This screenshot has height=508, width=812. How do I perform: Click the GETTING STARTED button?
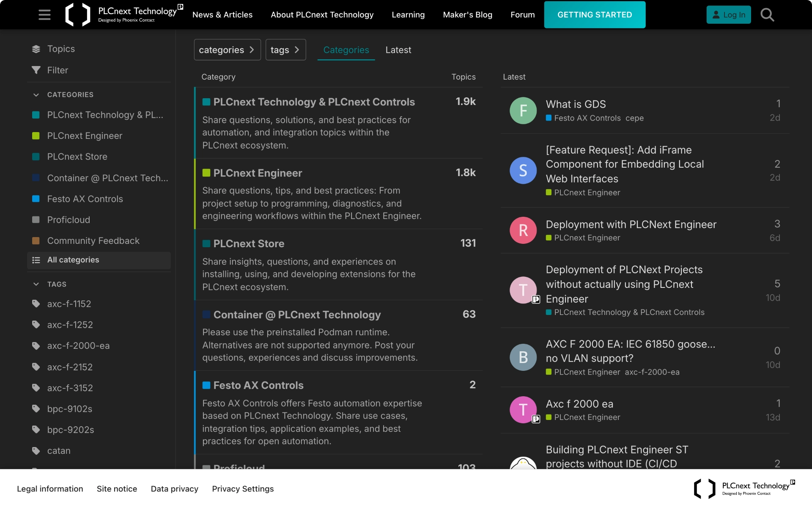point(595,15)
